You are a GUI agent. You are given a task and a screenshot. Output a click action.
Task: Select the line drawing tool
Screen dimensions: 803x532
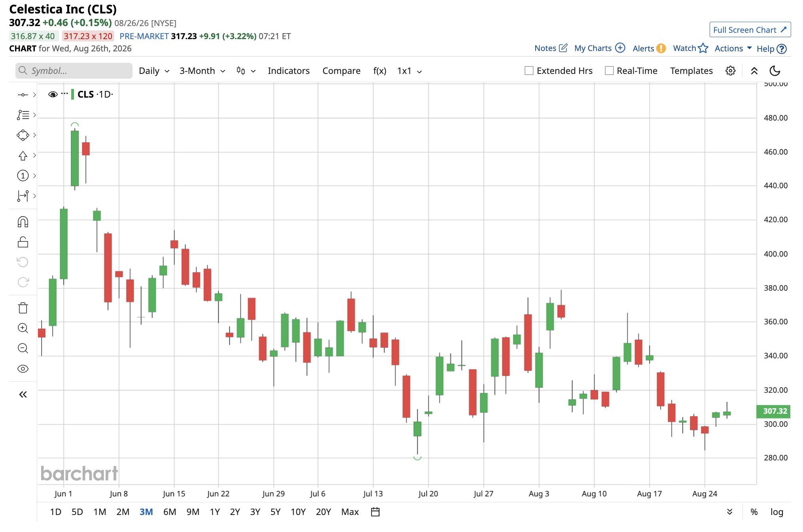(23, 95)
